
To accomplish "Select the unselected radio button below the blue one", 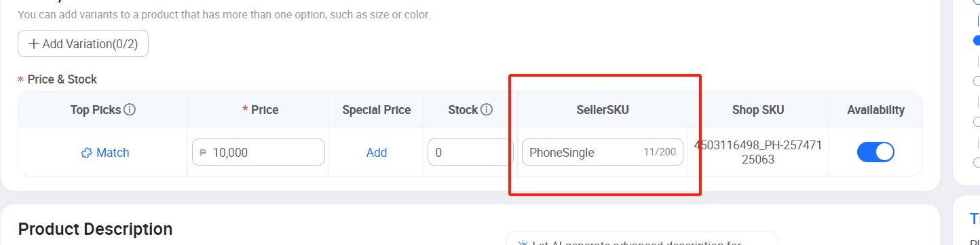I will [x=977, y=81].
